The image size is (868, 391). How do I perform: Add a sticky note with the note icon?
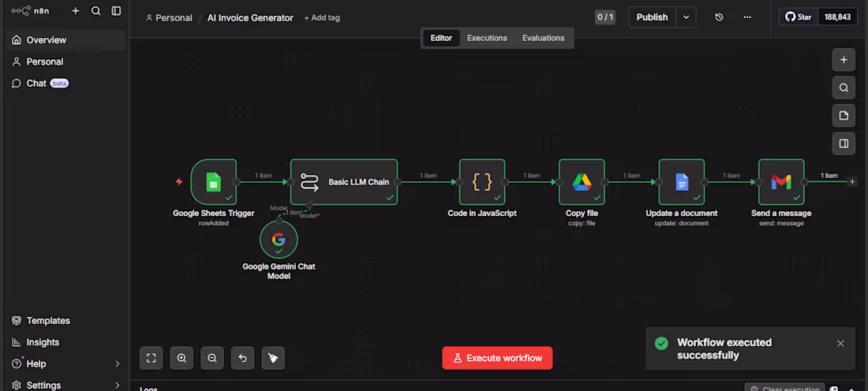click(844, 116)
